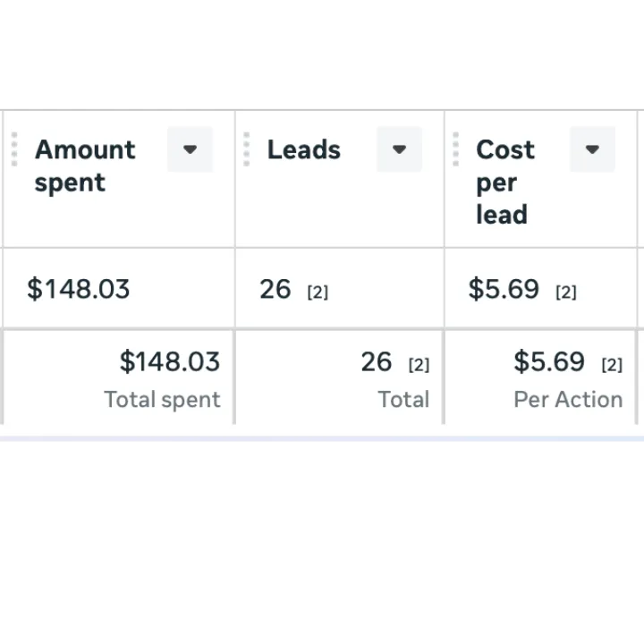Open the Amount spent column dropdown arrow

coord(190,149)
